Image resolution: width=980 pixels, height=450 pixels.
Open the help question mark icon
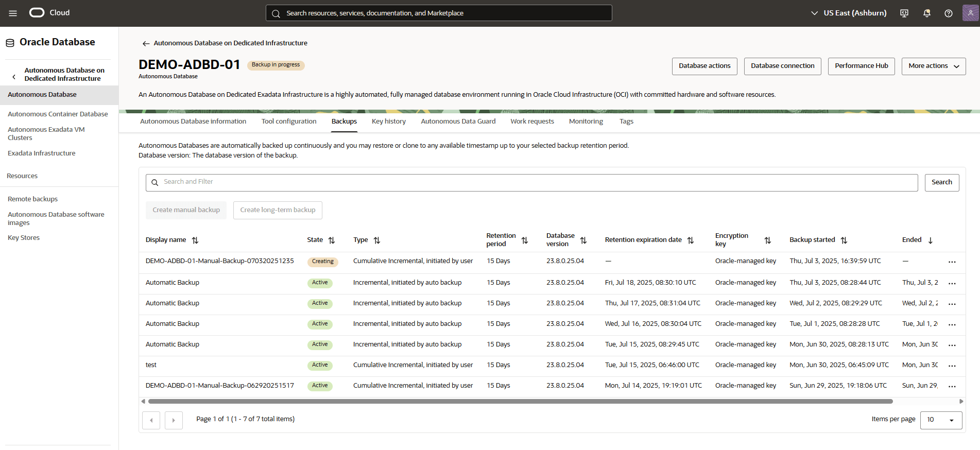click(x=949, y=13)
